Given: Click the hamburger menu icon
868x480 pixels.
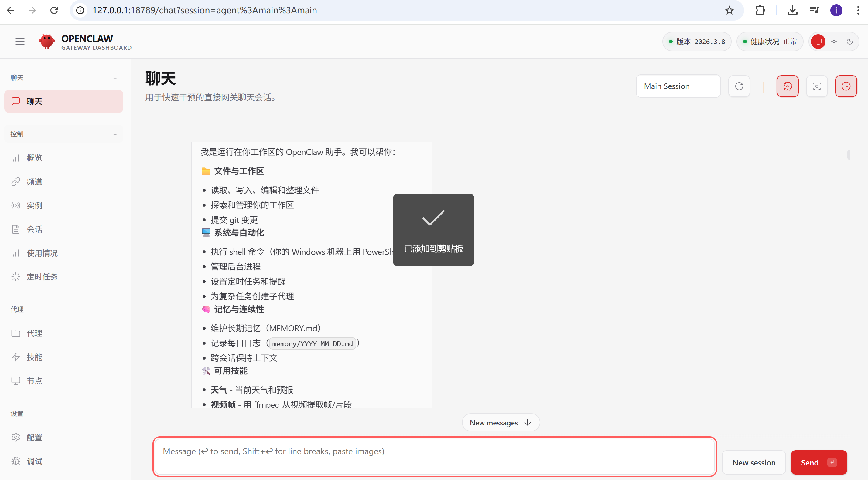Looking at the screenshot, I should pos(20,41).
